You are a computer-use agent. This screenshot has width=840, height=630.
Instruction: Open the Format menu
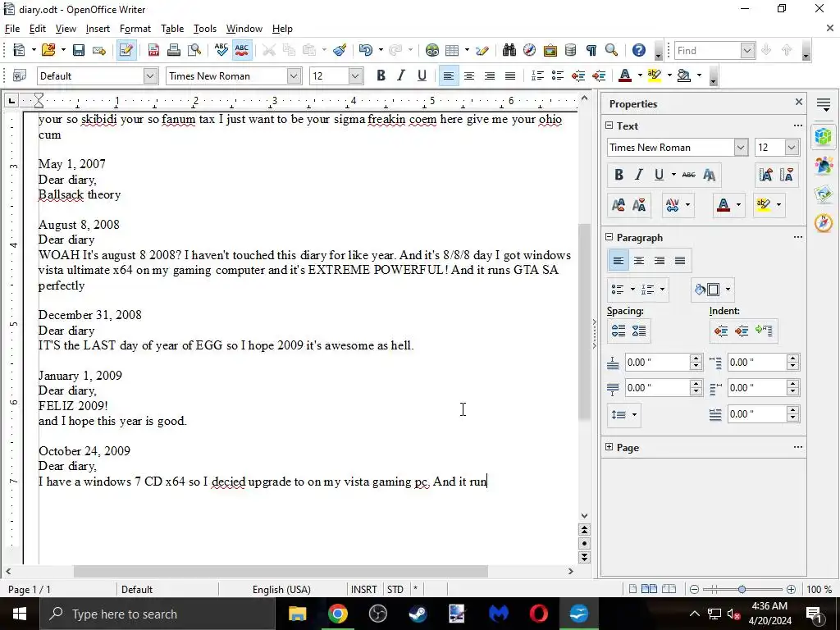click(x=135, y=29)
